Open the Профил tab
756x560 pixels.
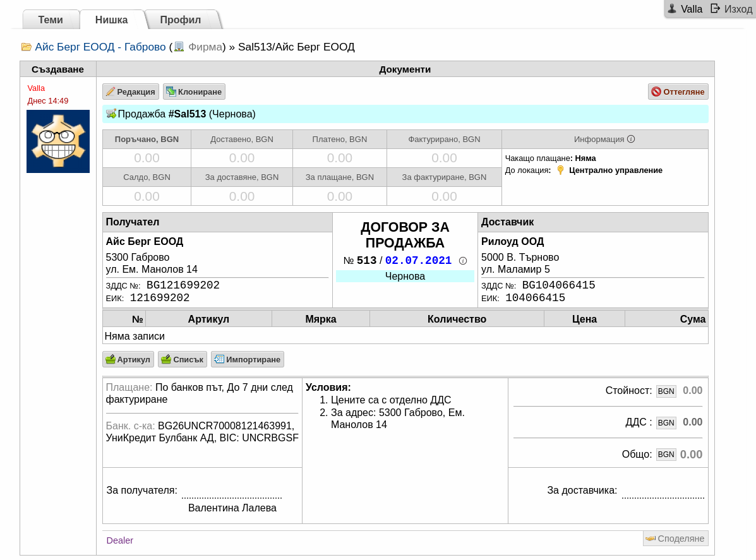coord(181,20)
